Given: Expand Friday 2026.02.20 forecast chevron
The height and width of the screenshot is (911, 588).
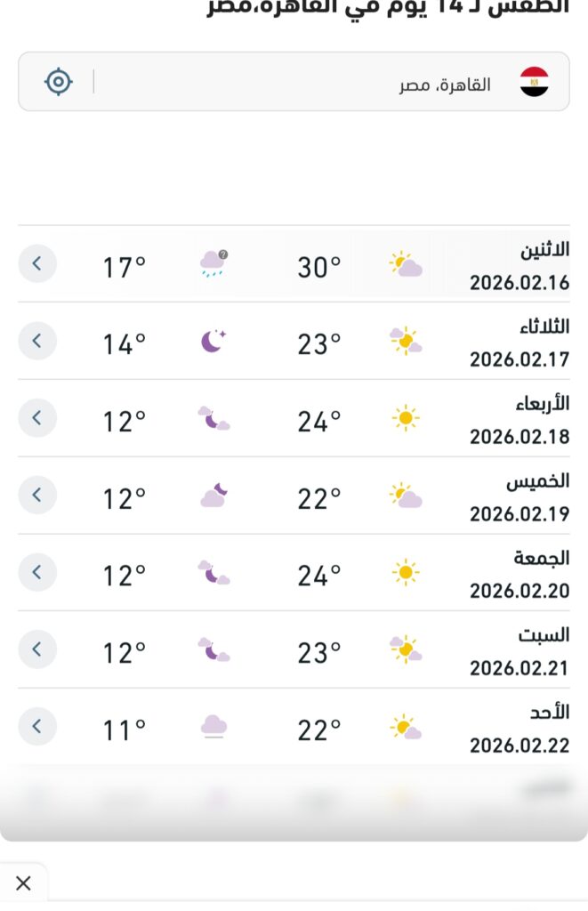Looking at the screenshot, I should coord(37,572).
